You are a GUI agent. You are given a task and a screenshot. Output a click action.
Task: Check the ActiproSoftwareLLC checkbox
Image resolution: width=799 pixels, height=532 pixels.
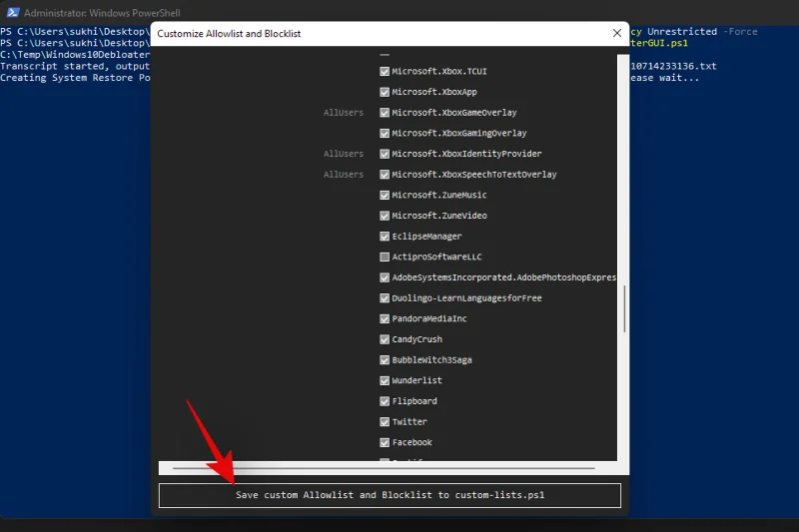385,257
